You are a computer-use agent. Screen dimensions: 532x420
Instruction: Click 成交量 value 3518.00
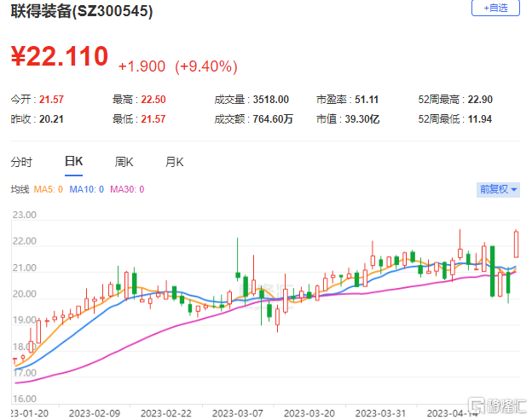tap(271, 100)
